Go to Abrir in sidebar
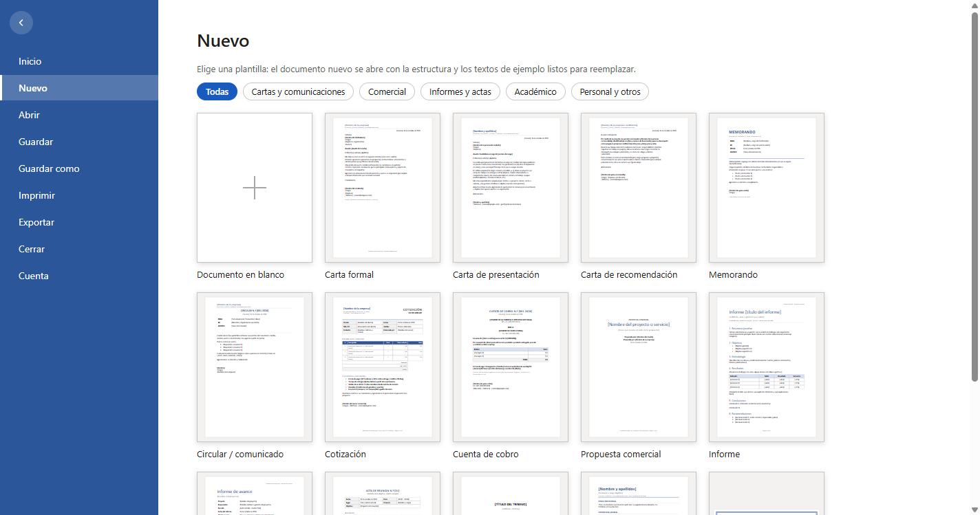This screenshot has height=515, width=980. click(79, 115)
